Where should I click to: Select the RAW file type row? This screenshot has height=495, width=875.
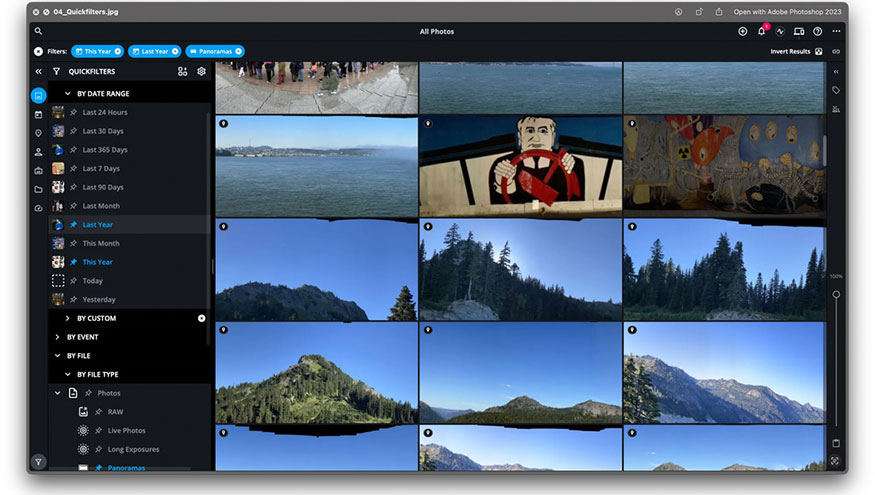128,412
